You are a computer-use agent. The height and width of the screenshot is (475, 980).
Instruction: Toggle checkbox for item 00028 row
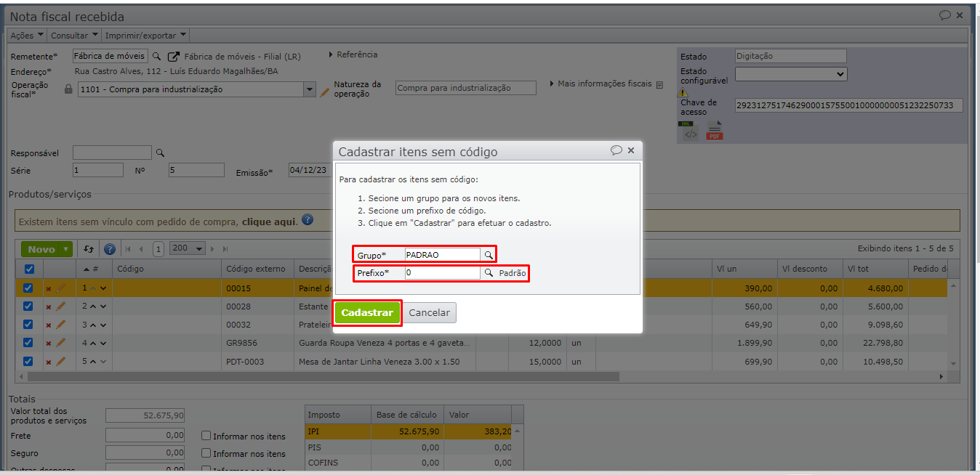(28, 306)
